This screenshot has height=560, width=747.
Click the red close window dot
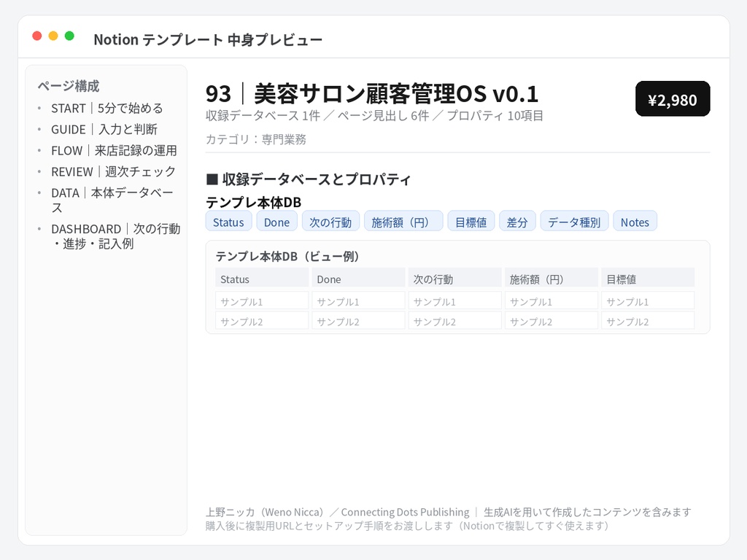point(37,36)
